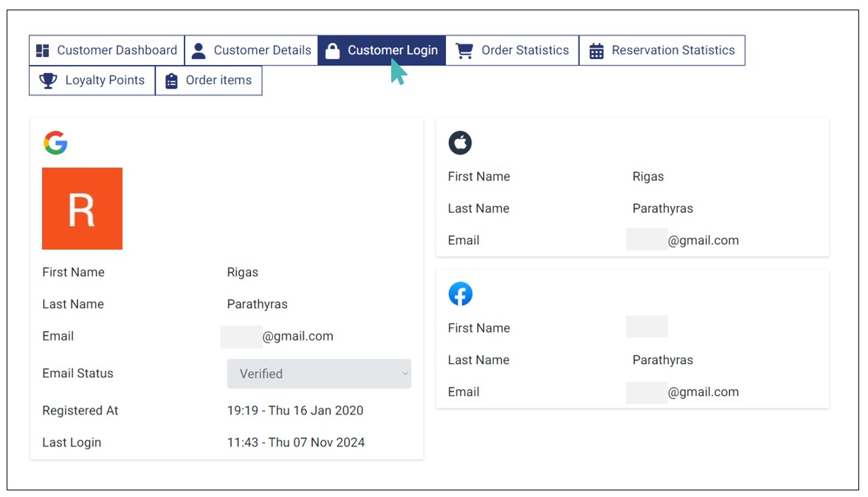Open the Loyalty Points tab
Viewport: 868px width, 497px height.
click(x=92, y=80)
